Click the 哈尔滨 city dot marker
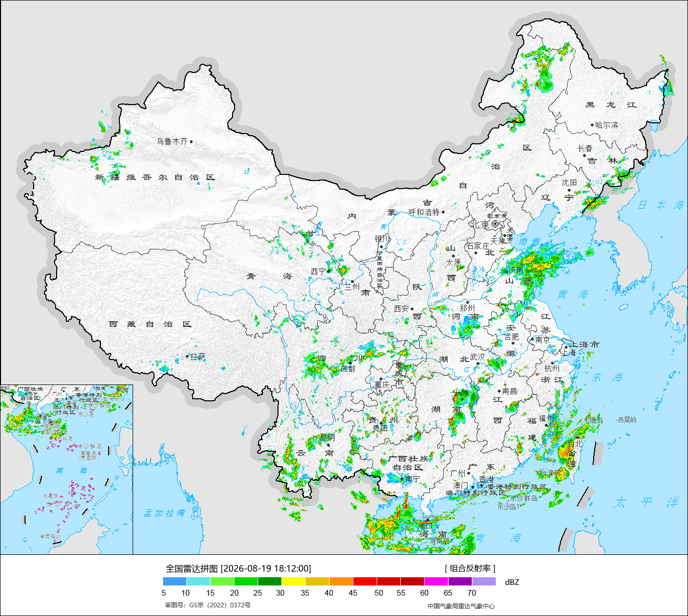This screenshot has width=688, height=616. pyautogui.click(x=592, y=125)
